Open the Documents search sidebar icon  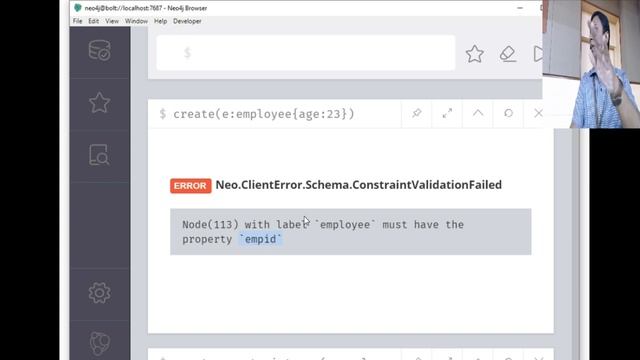(x=99, y=155)
